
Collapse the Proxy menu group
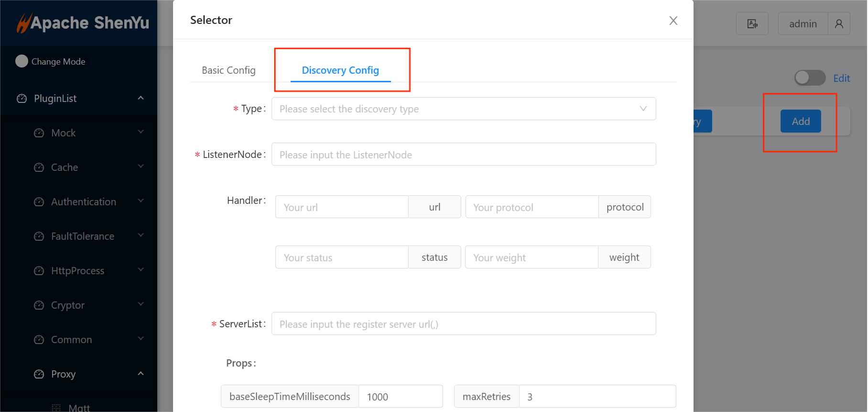click(x=141, y=374)
